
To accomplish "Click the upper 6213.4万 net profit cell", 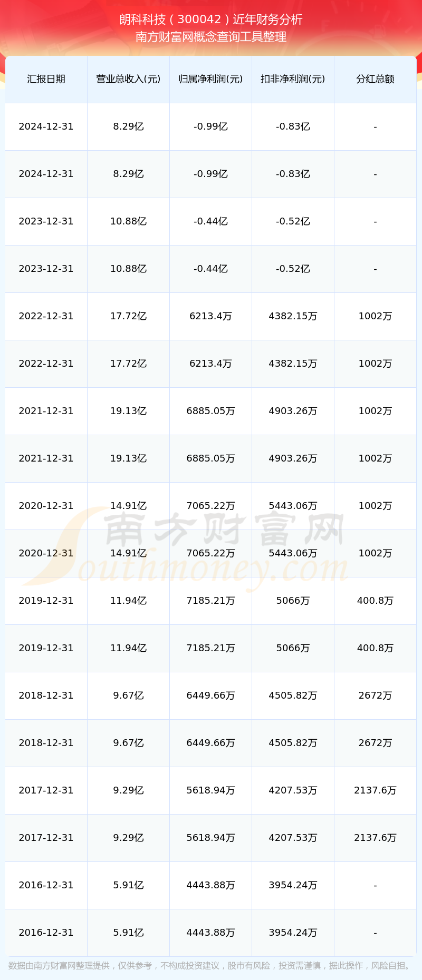I will pyautogui.click(x=210, y=316).
